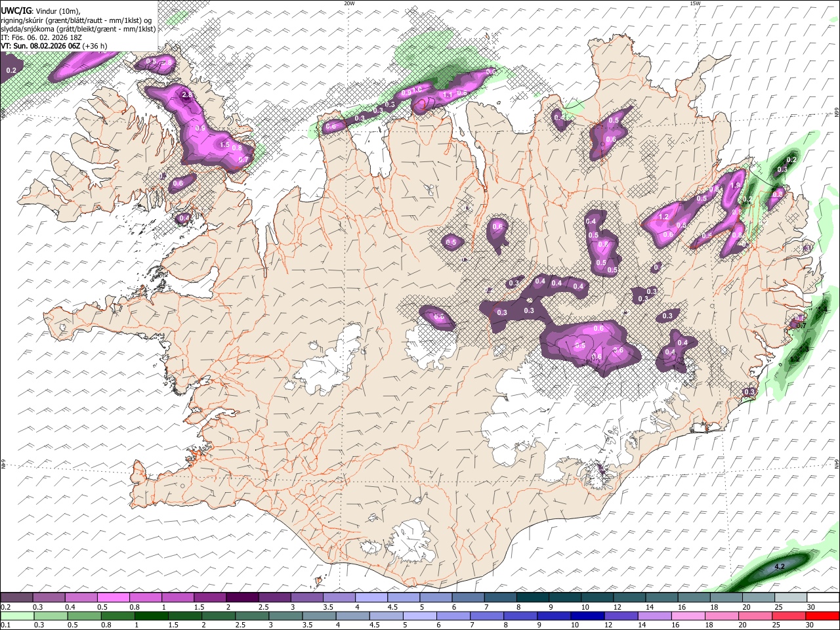840x630 pixels.
Task: Pick the 0.8 swatch in bottom legend row
Action: pos(119,616)
